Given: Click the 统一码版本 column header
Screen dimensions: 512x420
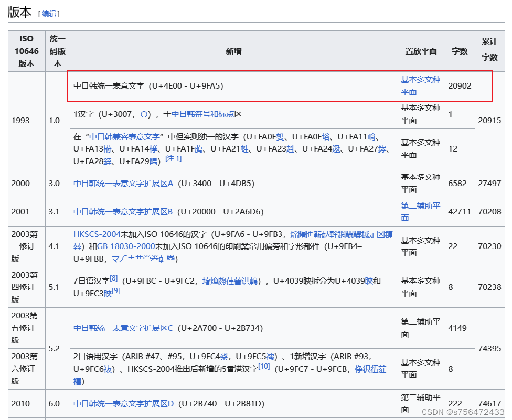Looking at the screenshot, I should click(x=58, y=51).
